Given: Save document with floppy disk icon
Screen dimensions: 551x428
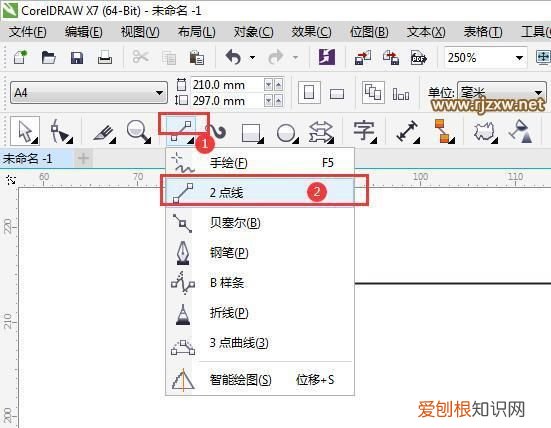Looking at the screenshot, I should coord(77,57).
